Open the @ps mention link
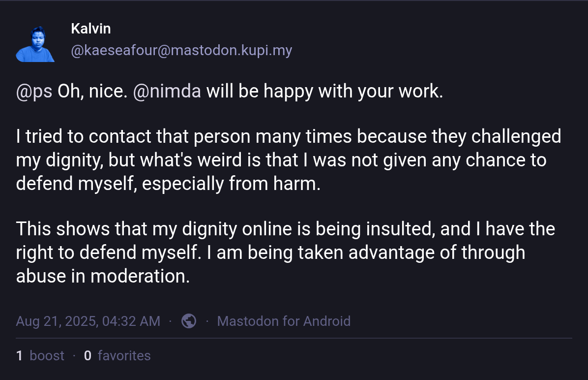The width and height of the screenshot is (588, 380). pos(34,92)
